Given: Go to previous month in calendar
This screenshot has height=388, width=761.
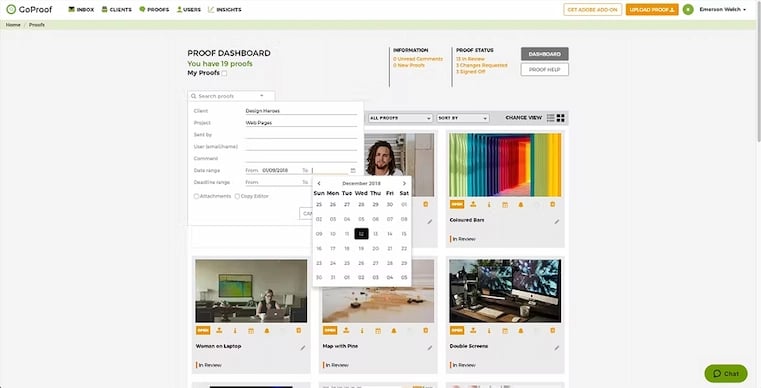Looking at the screenshot, I should pyautogui.click(x=319, y=184).
